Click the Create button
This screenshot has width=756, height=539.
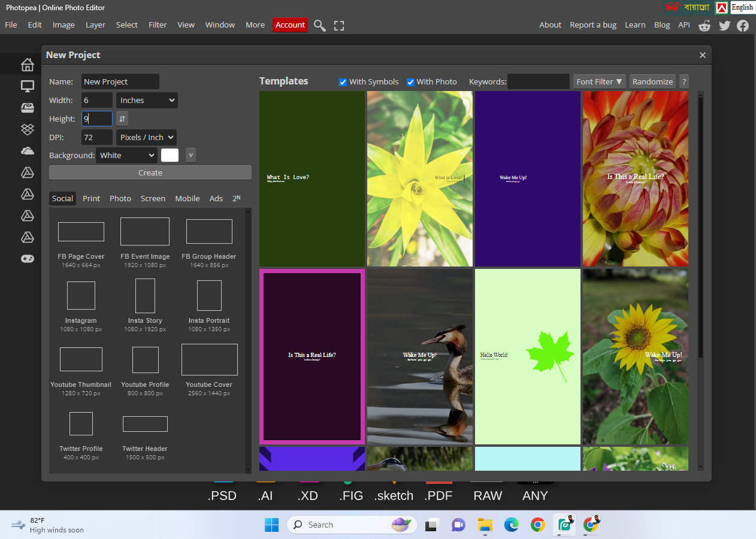click(x=150, y=172)
